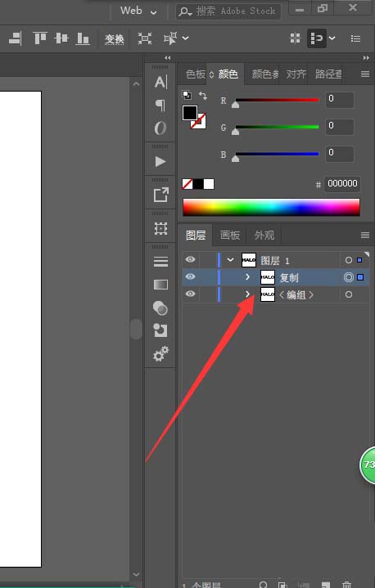Switch to the 颜色参 color guide tab
Screen dimensions: 375x588
click(265, 74)
